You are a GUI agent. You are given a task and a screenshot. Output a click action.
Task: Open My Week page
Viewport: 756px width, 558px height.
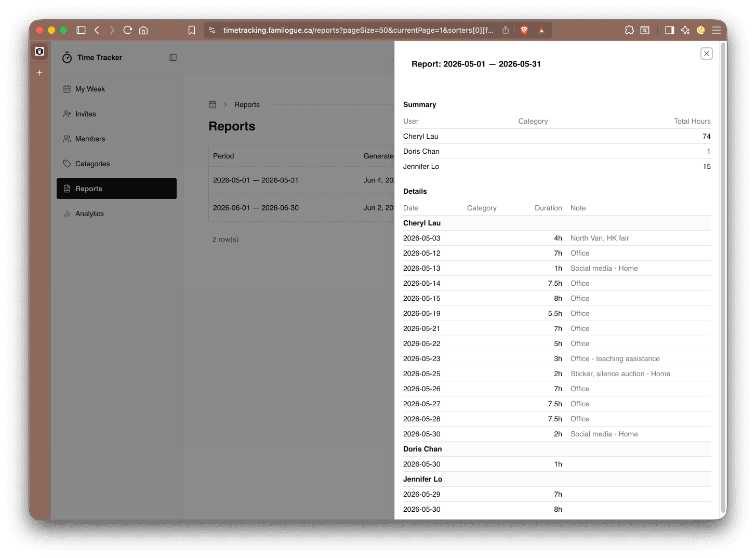[116, 89]
